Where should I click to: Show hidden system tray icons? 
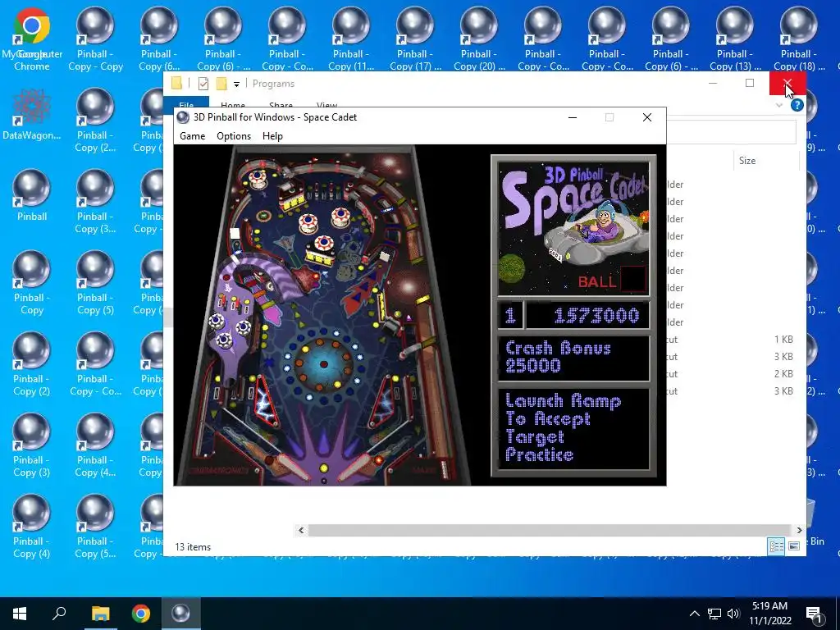[694, 614]
